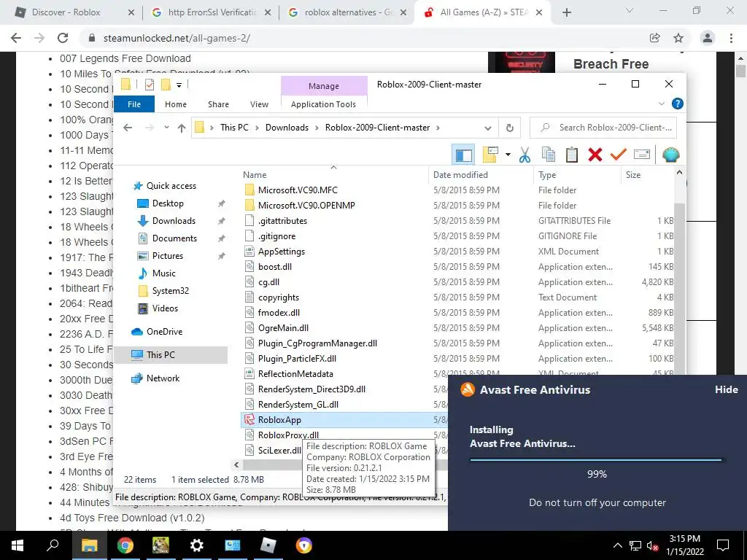Click the file list vertical scroll up arrow
This screenshot has width=747, height=560.
pyautogui.click(x=679, y=172)
